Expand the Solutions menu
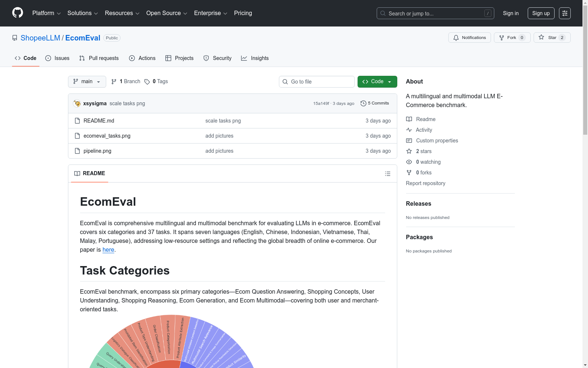Viewport: 588px width, 368px height. tap(83, 13)
